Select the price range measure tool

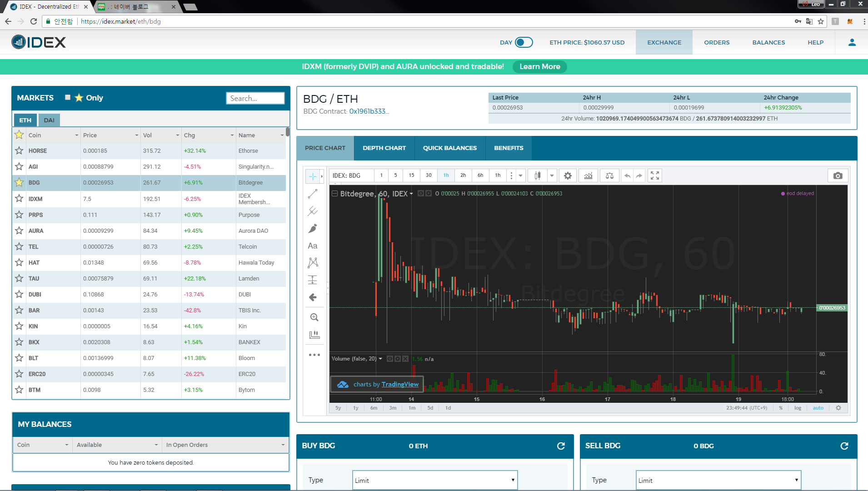[313, 280]
